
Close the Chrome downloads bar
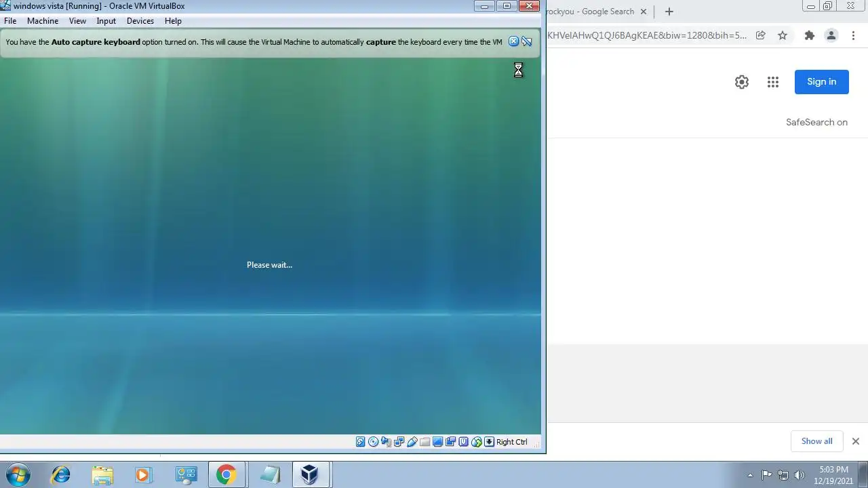coord(855,441)
